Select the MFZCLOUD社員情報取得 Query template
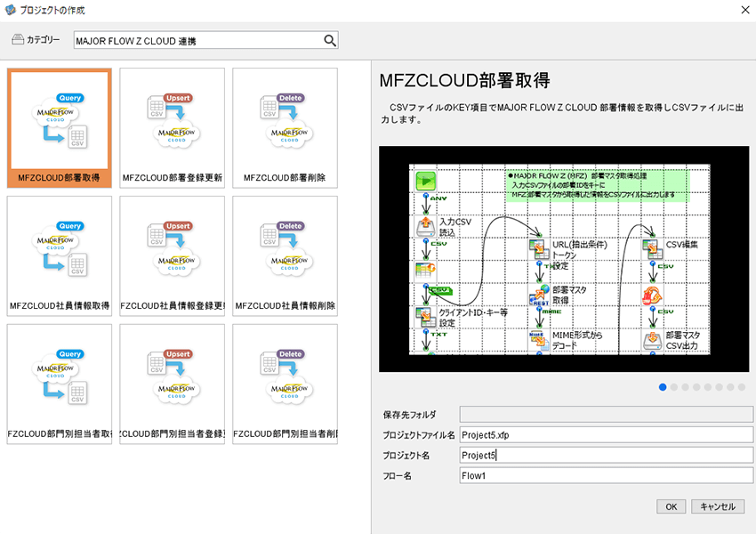 60,256
